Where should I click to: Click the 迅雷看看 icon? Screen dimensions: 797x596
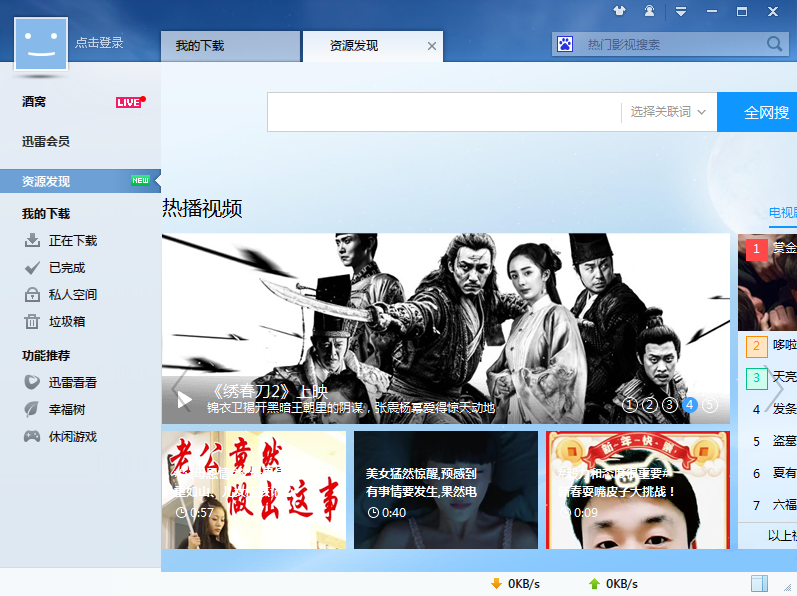(32, 382)
